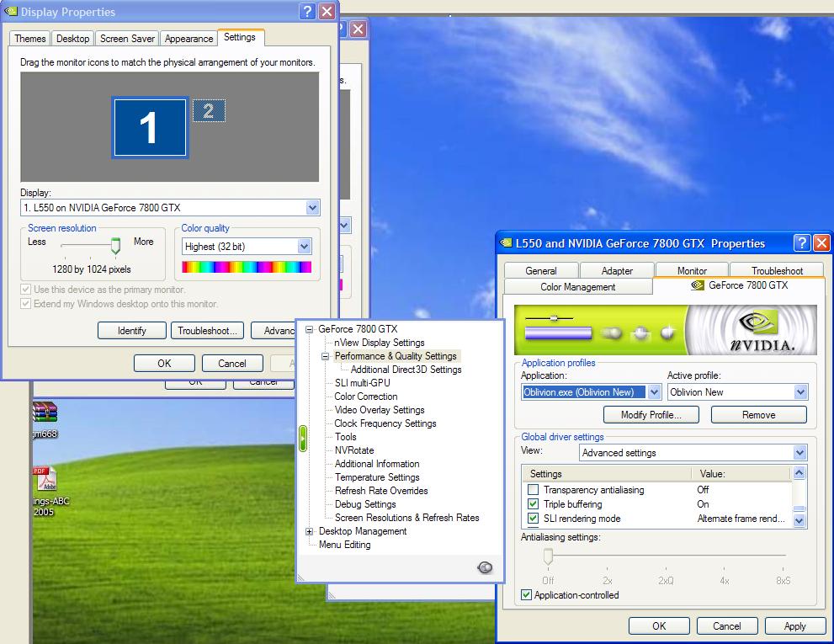Click the Modify Profile... button
This screenshot has height=644, width=834.
click(651, 415)
